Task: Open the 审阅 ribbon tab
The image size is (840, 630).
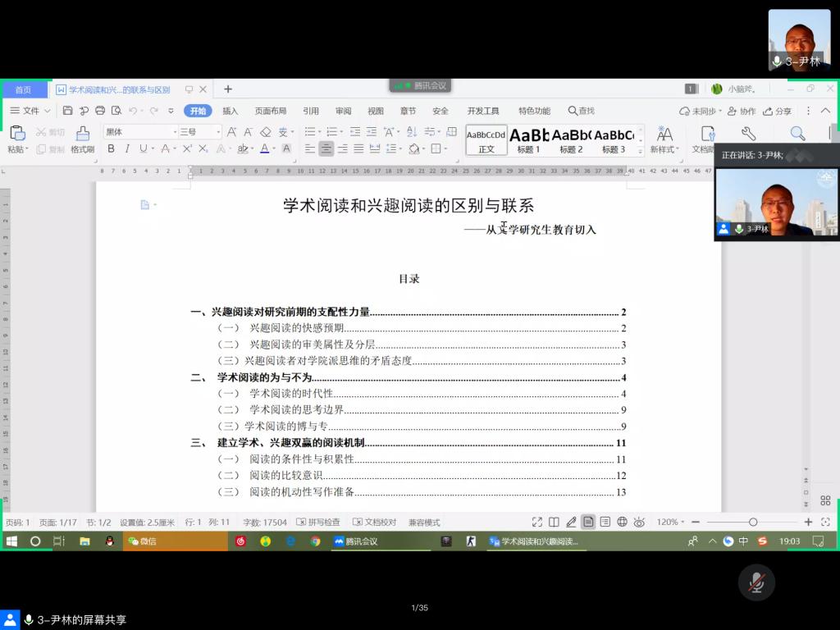Action: (x=344, y=111)
